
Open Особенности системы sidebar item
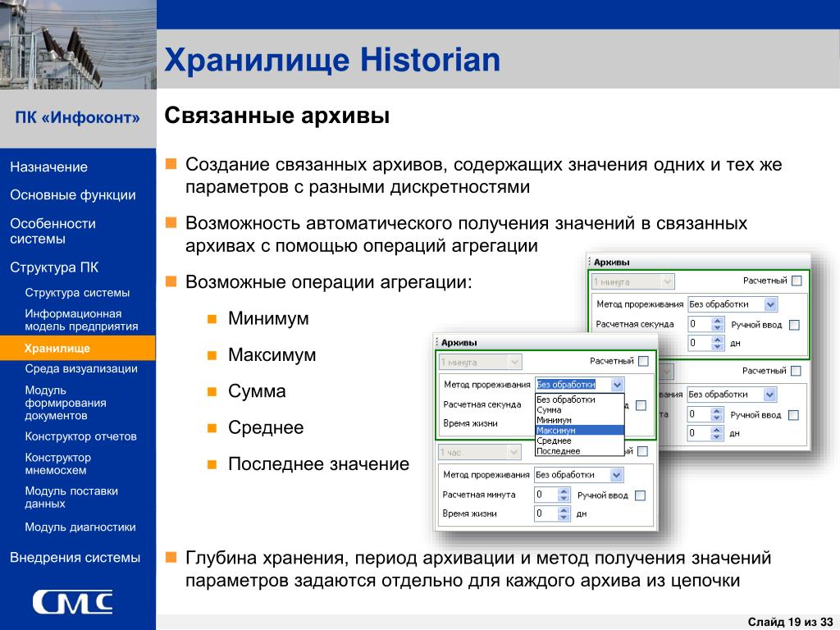tap(53, 231)
